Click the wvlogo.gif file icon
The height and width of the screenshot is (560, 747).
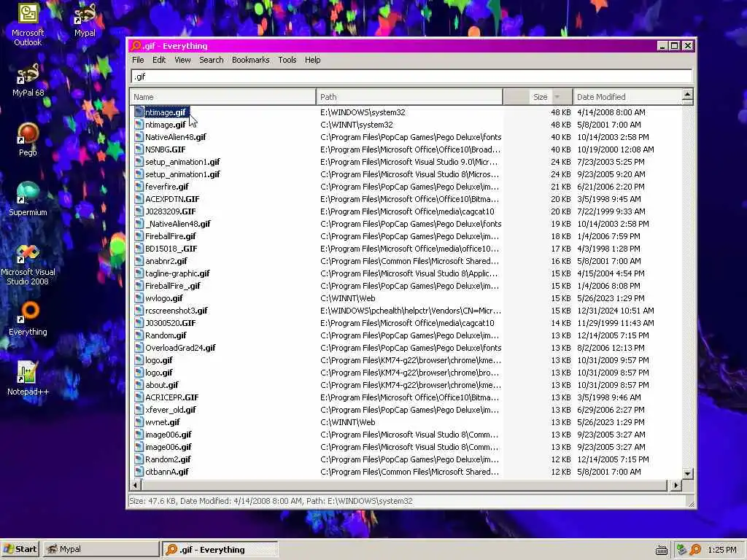(x=139, y=298)
